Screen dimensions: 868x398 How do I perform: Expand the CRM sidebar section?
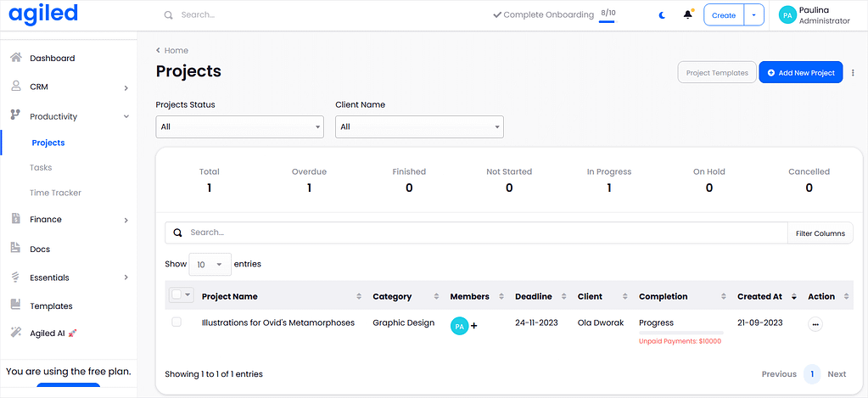(x=126, y=87)
